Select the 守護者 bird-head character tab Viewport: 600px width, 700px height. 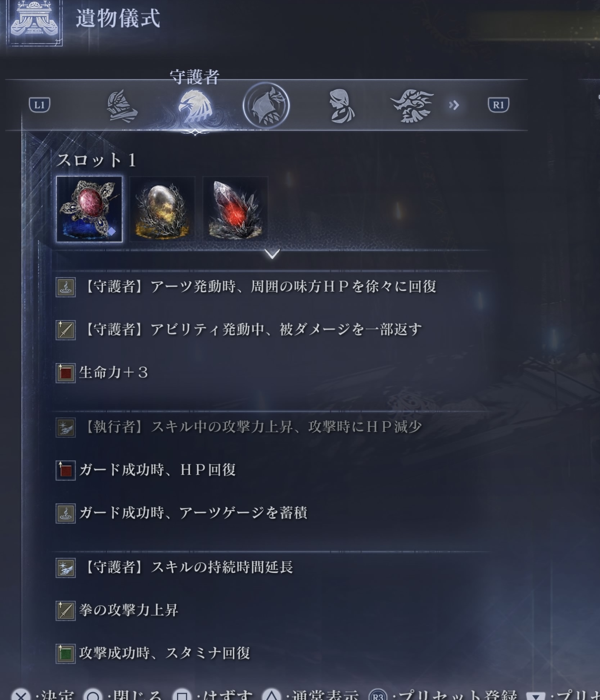[x=195, y=106]
